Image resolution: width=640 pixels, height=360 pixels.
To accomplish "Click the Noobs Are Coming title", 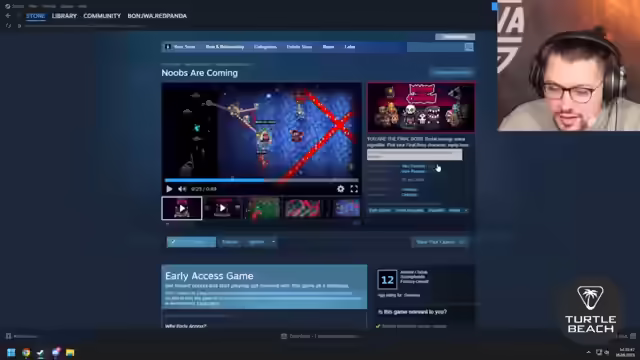I will pos(200,73).
